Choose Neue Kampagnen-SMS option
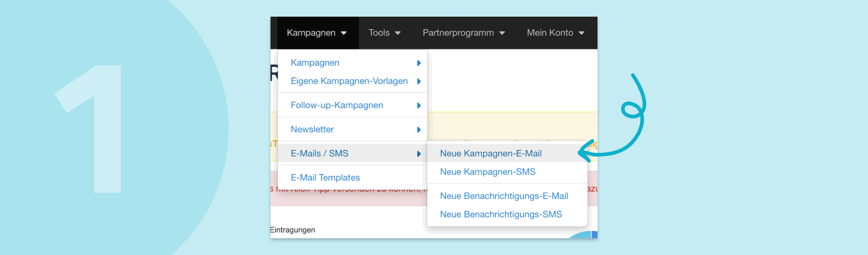The height and width of the screenshot is (255, 868). pyautogui.click(x=487, y=172)
